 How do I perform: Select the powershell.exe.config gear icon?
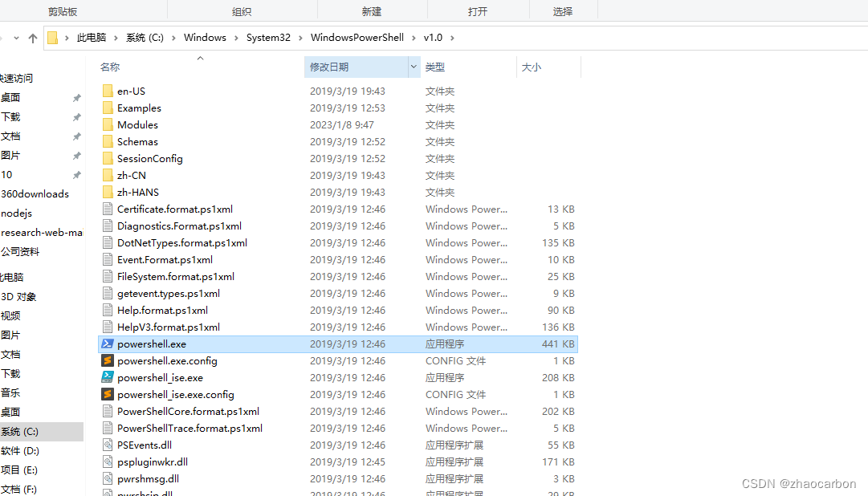[x=108, y=360]
